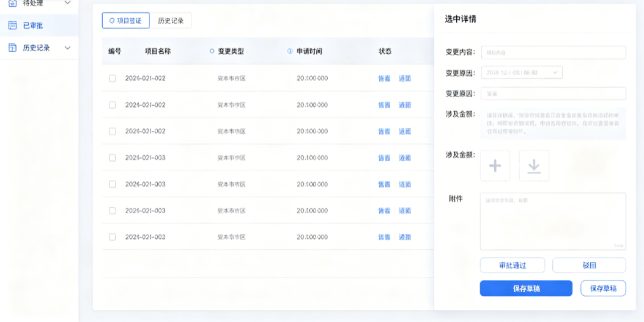Tick the checkbox in the seventh table row

[112, 237]
